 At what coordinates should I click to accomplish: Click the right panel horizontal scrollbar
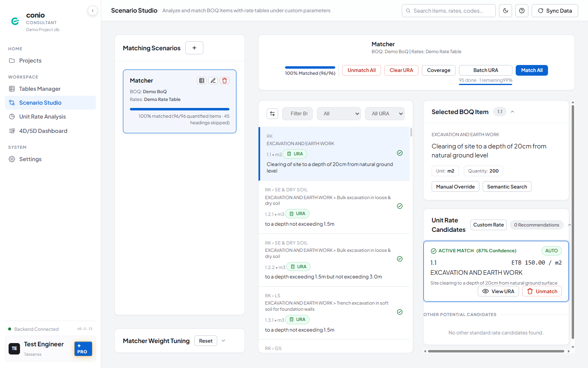tap(496, 351)
